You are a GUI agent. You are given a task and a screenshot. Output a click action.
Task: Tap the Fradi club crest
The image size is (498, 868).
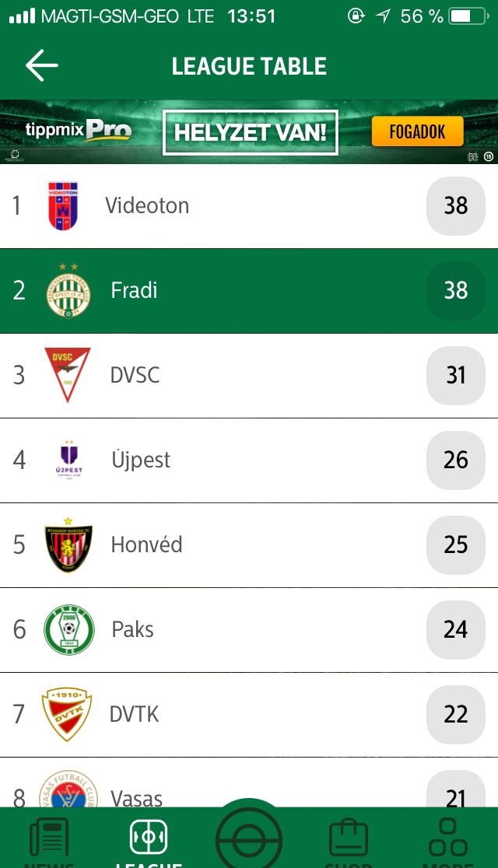click(x=68, y=291)
